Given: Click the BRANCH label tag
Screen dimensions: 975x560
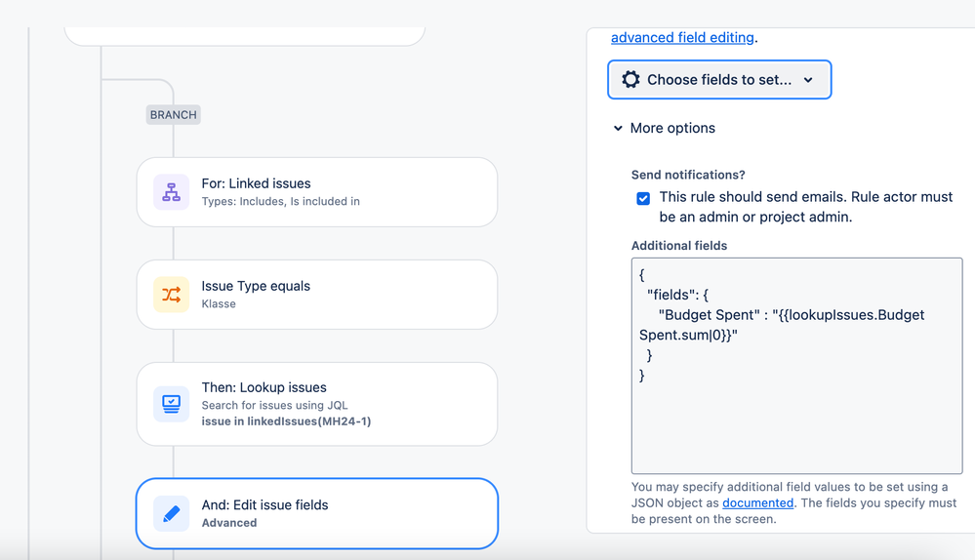Looking at the screenshot, I should click(173, 115).
